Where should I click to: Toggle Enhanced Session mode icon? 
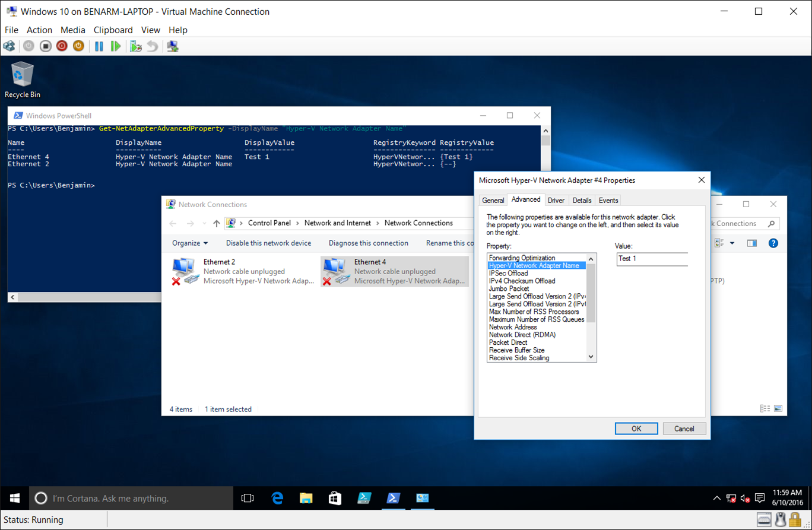point(173,46)
